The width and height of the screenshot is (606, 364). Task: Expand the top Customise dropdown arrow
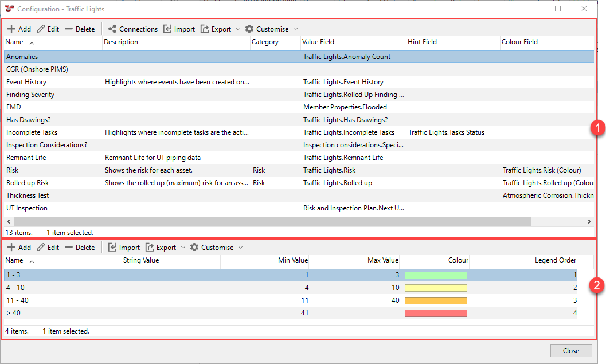coord(295,29)
